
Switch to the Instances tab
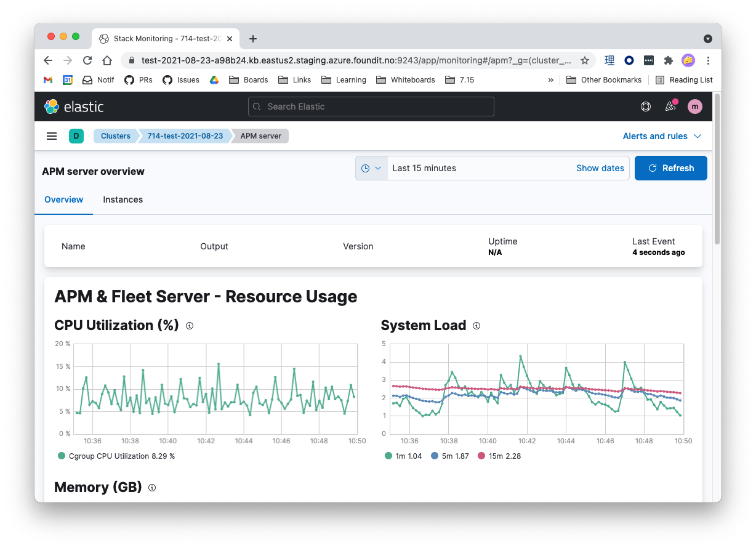(x=123, y=199)
